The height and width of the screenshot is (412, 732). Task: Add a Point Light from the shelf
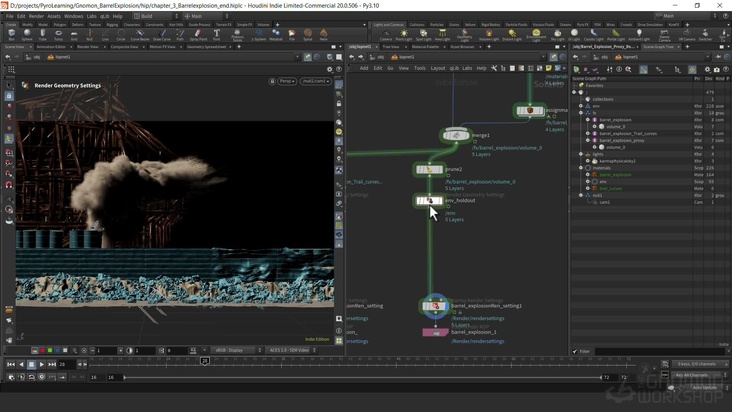coord(405,35)
